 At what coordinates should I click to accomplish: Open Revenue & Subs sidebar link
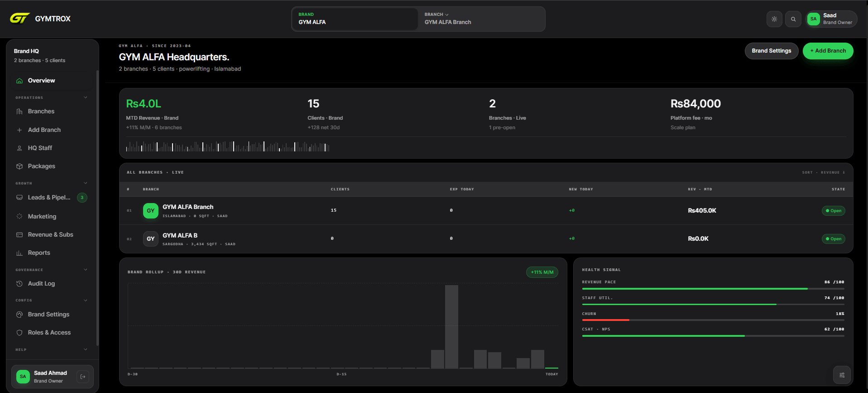[52, 235]
